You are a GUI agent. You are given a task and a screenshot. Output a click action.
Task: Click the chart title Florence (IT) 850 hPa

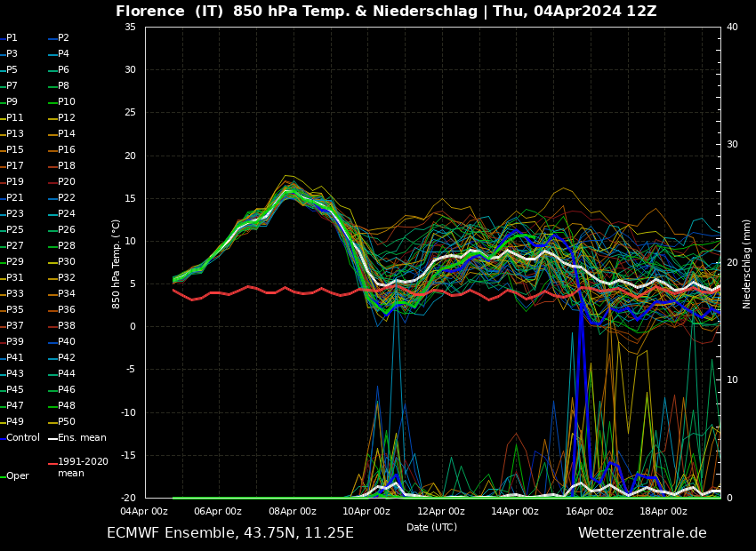[x=386, y=11]
